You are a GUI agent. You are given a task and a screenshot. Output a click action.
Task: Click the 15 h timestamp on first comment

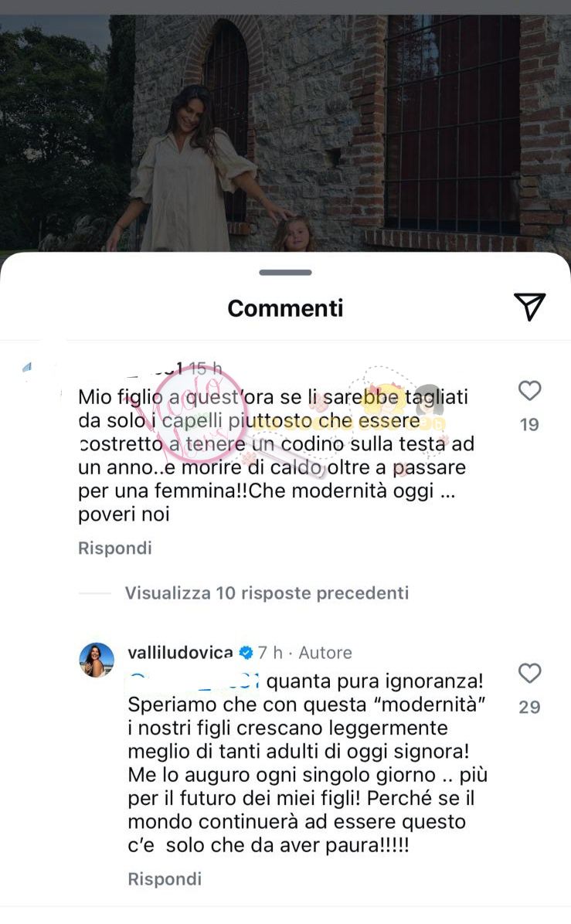206,369
